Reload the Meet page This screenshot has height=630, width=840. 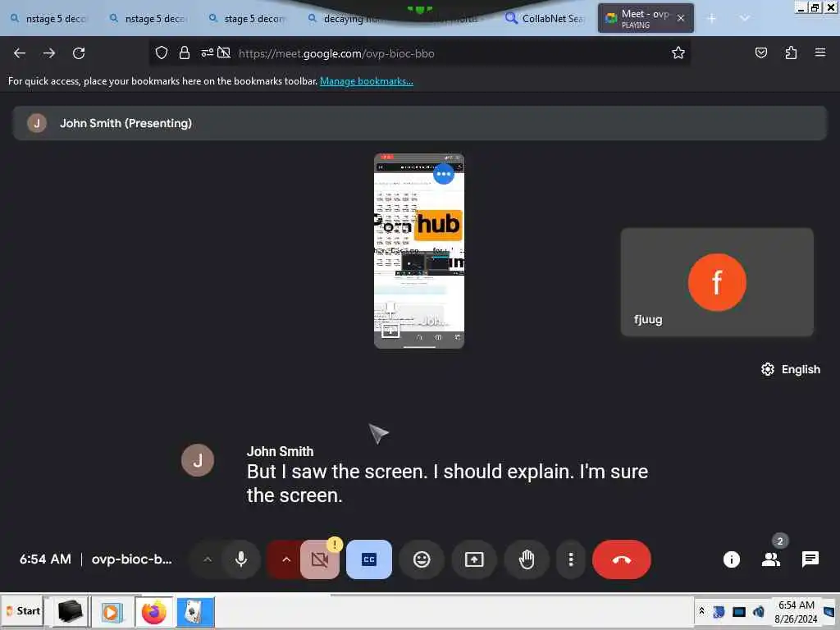(79, 53)
